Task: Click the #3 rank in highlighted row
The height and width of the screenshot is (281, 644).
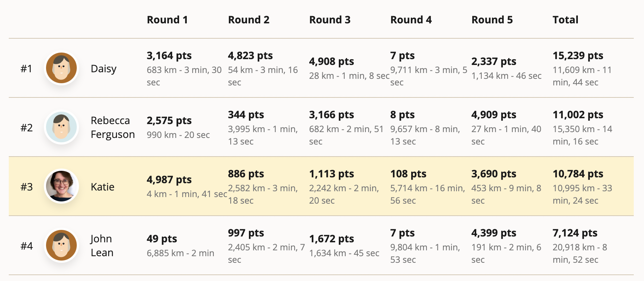Action: (27, 187)
